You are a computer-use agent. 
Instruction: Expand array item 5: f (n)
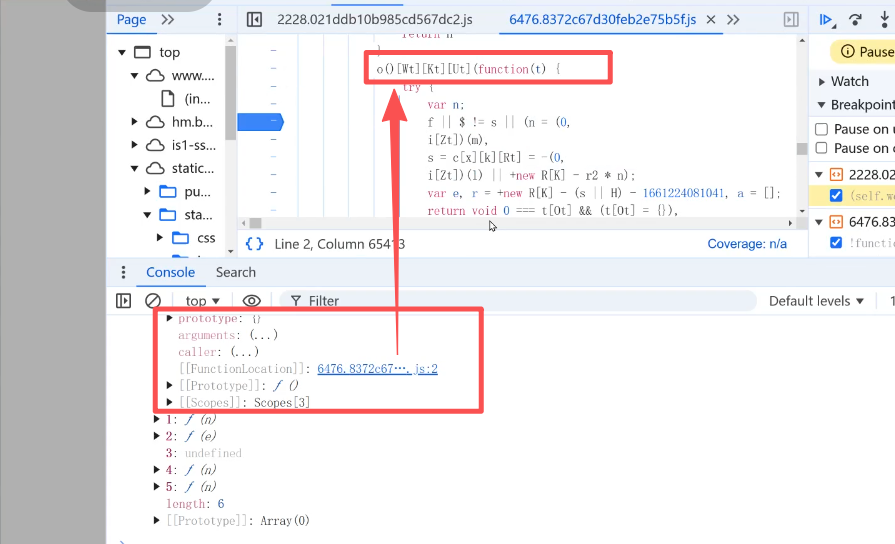(156, 487)
